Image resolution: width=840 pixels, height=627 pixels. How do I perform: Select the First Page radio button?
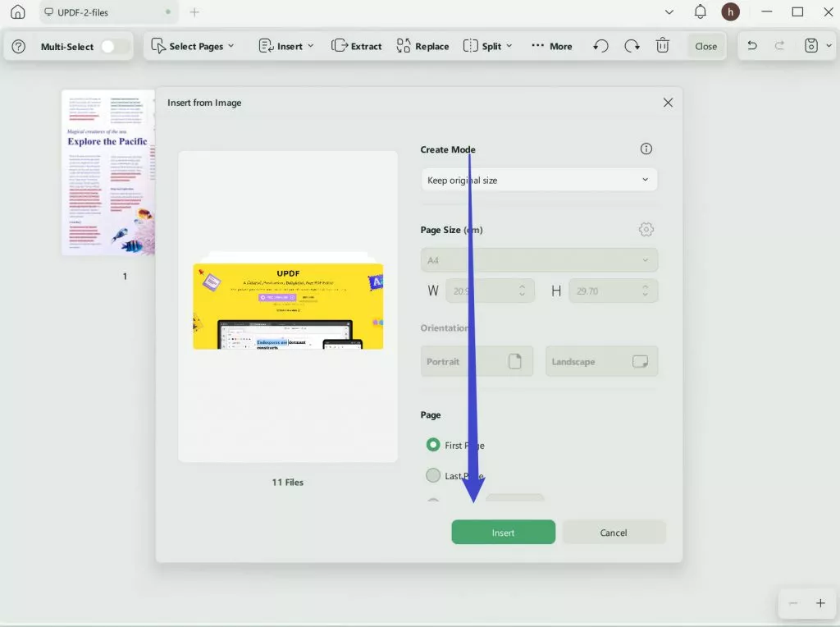pyautogui.click(x=433, y=445)
